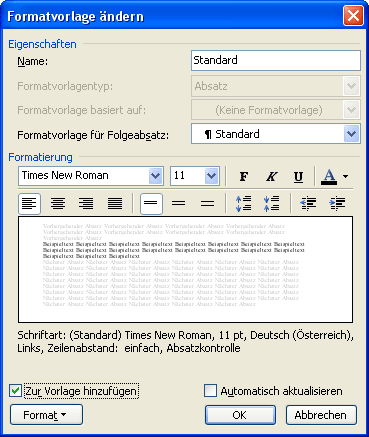
Task: Center the paragraph text
Action: [x=58, y=203]
